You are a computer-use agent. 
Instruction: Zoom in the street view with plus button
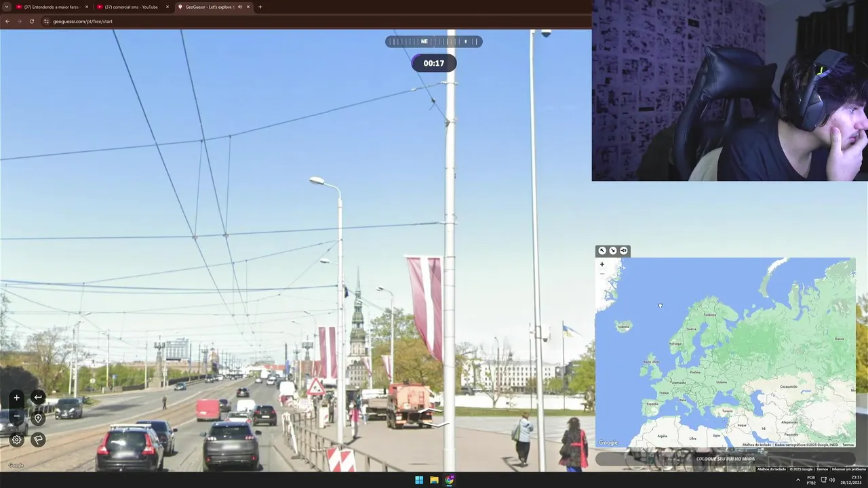(17, 398)
